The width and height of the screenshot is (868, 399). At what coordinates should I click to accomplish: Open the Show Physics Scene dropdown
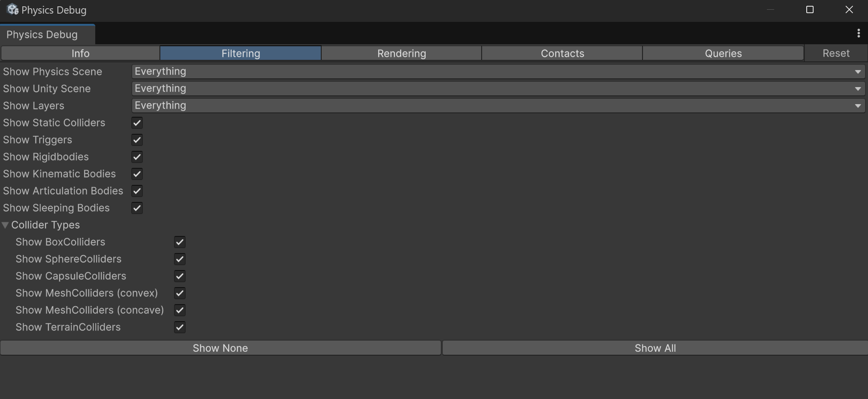tap(498, 72)
